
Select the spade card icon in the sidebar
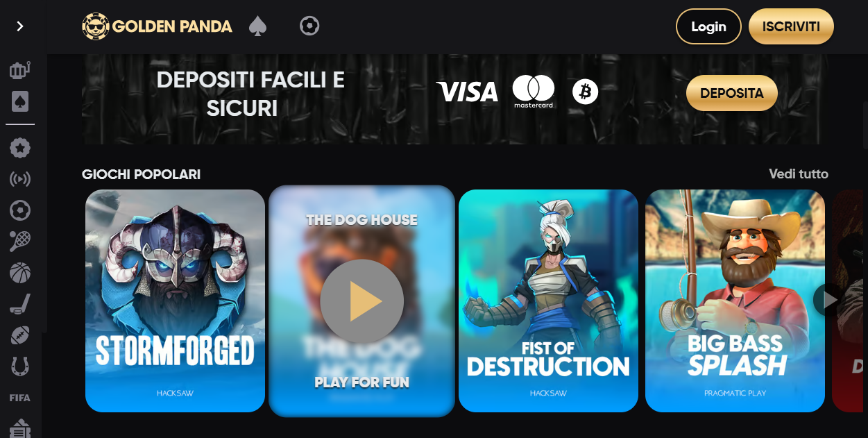click(x=20, y=102)
